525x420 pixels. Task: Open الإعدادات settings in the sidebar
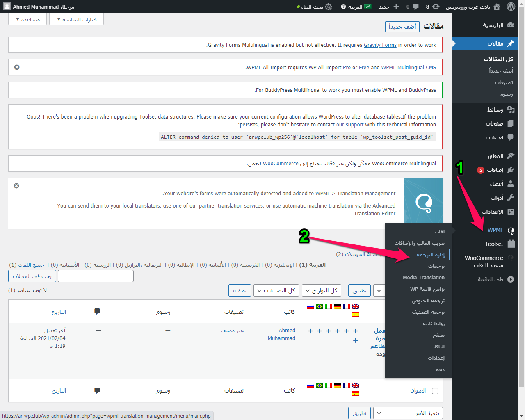[486, 212]
